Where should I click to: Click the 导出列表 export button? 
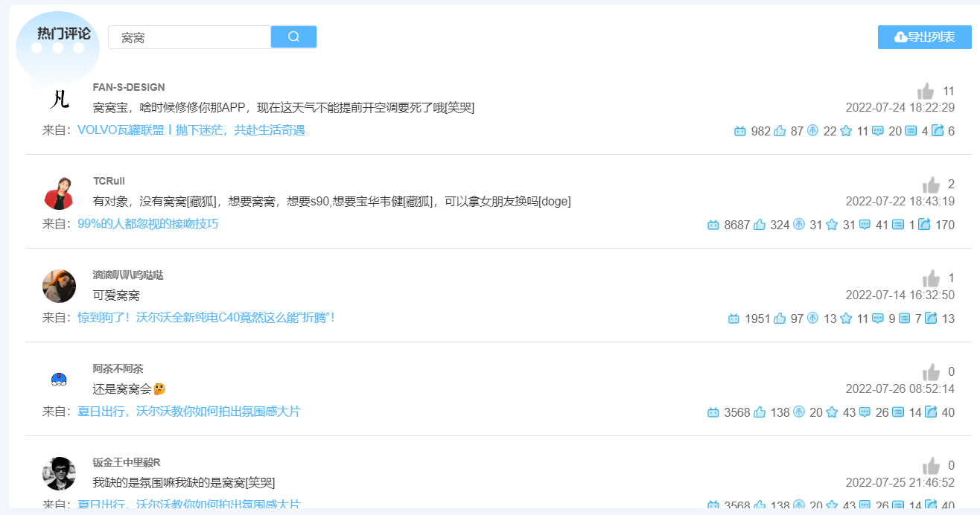coord(925,37)
